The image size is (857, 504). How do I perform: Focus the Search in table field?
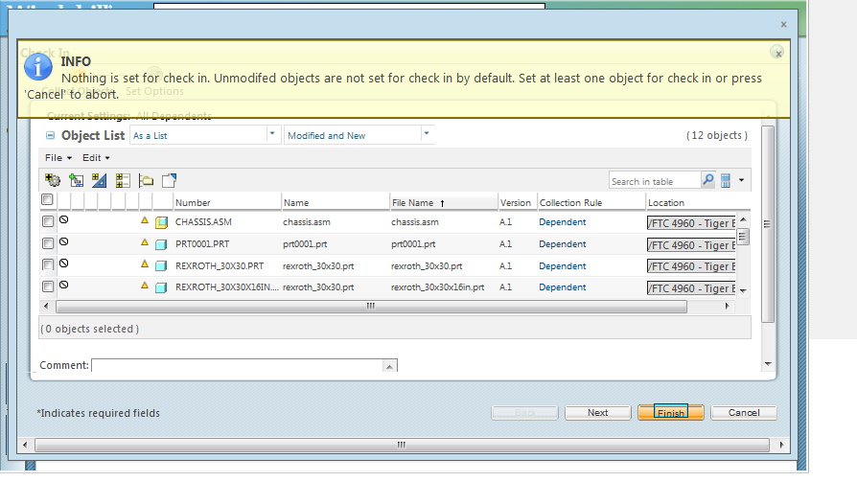tap(654, 181)
